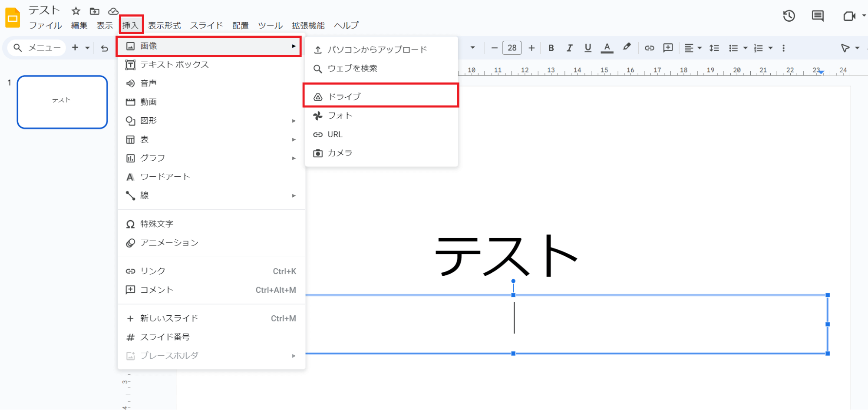Click the undo arrow icon
Viewport: 868px width, 410px height.
click(104, 48)
